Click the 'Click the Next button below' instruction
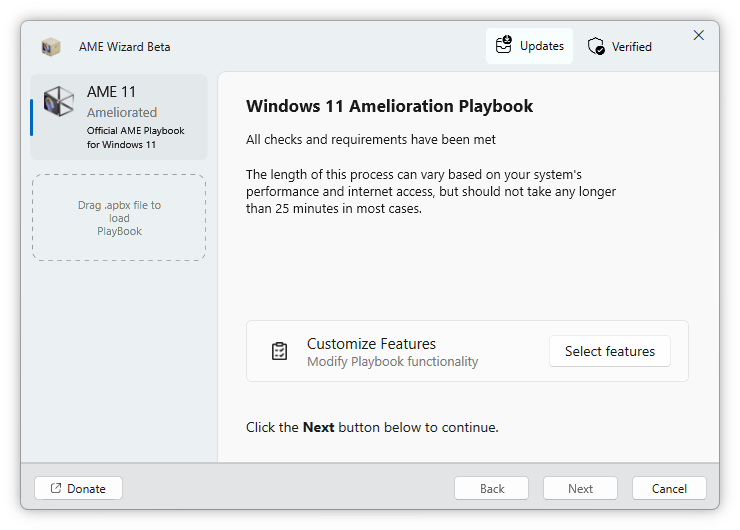Image resolution: width=740 pixels, height=530 pixels. tap(372, 427)
